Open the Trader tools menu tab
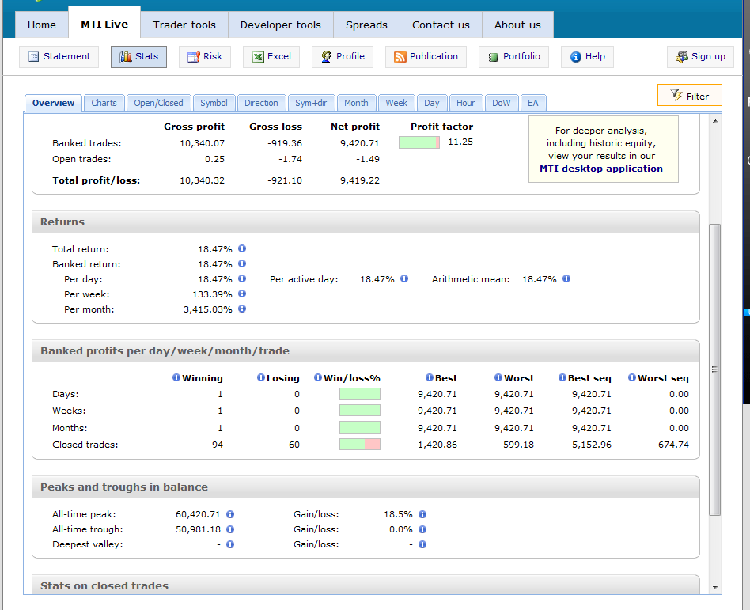This screenshot has height=610, width=750. tap(184, 24)
